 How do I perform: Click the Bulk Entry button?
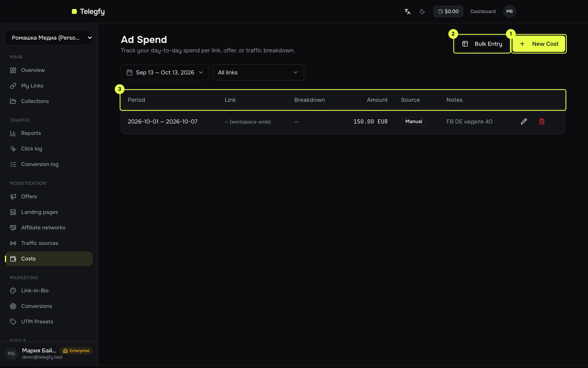click(x=482, y=44)
